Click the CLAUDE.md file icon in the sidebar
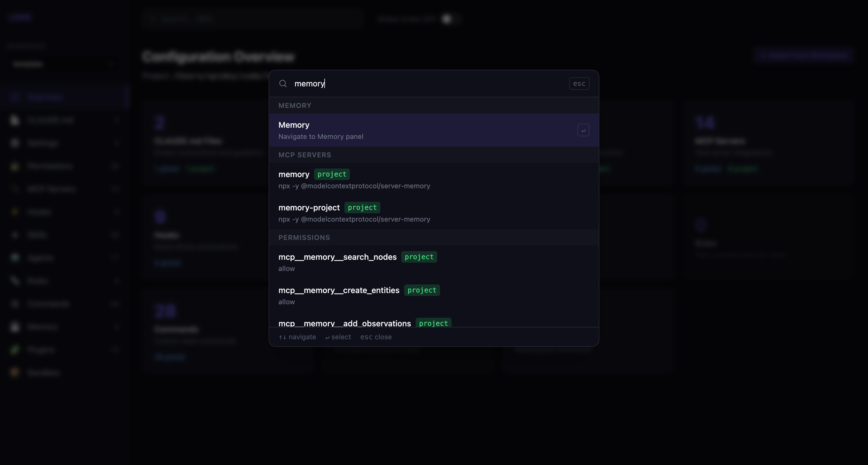 pyautogui.click(x=15, y=120)
